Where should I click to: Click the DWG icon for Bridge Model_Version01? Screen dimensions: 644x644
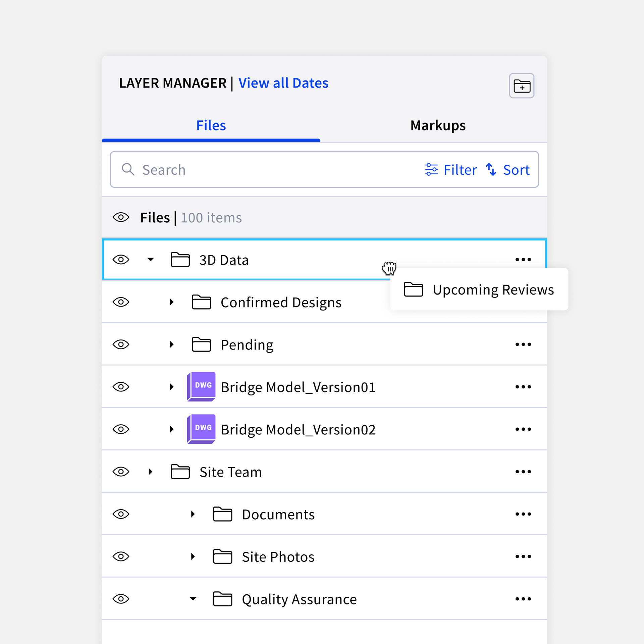point(201,387)
